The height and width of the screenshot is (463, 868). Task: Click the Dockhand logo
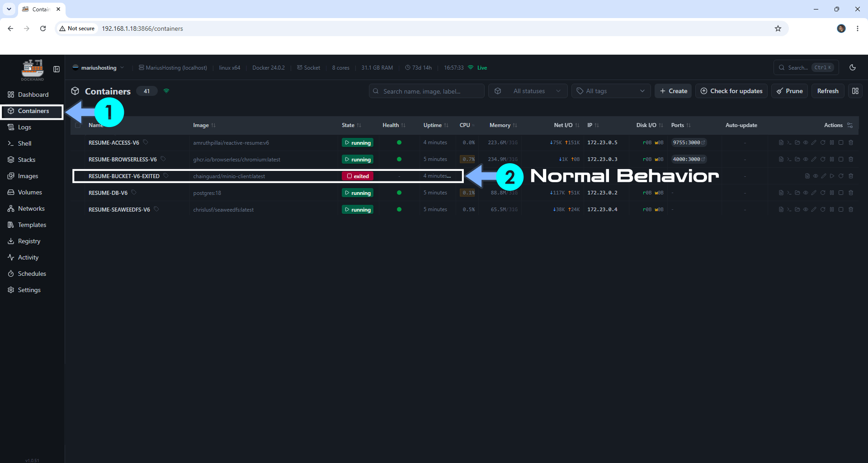pyautogui.click(x=33, y=70)
